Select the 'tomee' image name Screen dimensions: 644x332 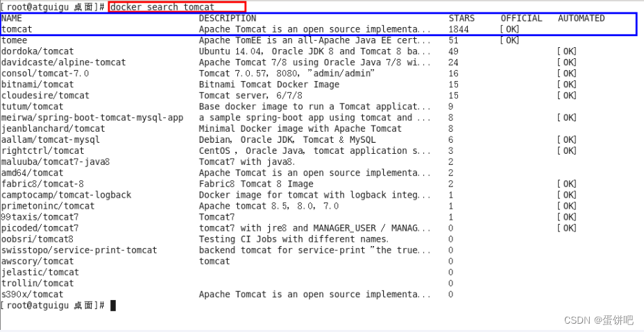coord(15,41)
